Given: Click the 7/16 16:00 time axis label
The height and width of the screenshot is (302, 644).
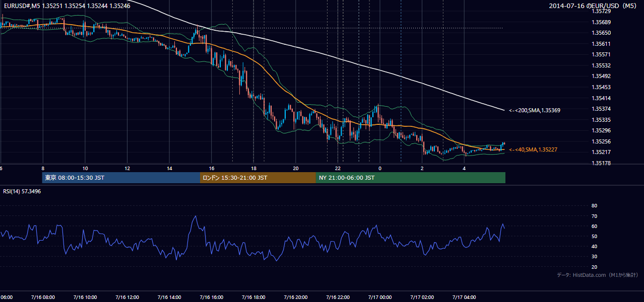Looking at the screenshot, I should 211,297.
